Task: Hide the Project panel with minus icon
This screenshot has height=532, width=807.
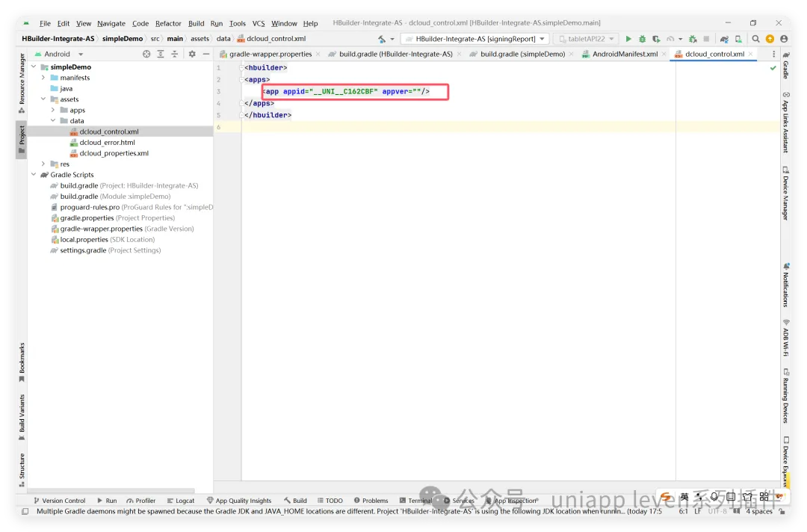Action: coord(206,54)
